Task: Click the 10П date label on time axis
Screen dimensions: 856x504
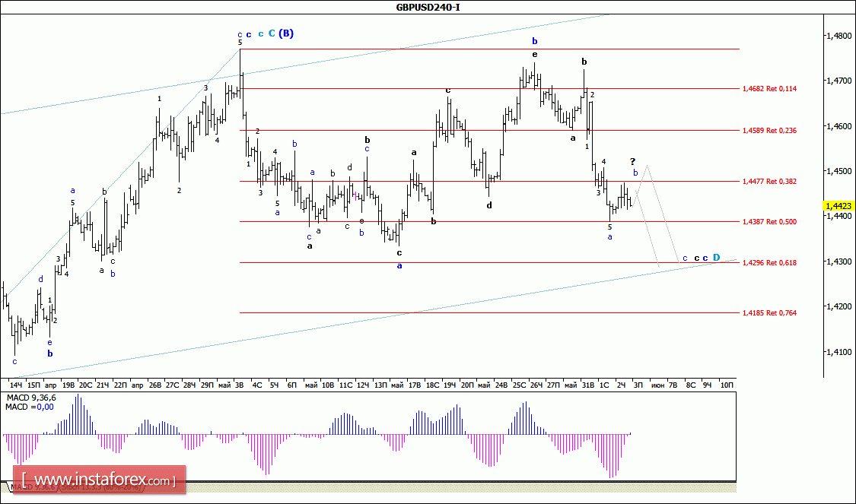Action: point(726,385)
